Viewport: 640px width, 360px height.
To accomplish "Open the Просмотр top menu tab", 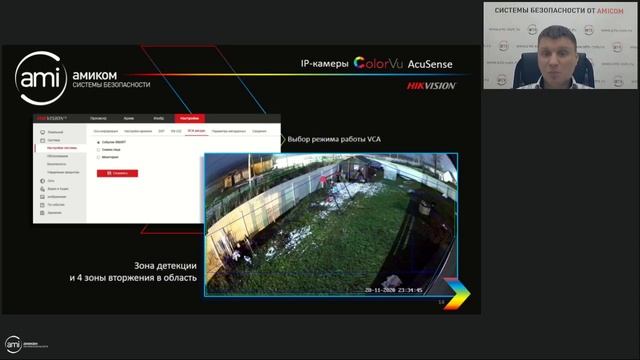I will click(98, 118).
